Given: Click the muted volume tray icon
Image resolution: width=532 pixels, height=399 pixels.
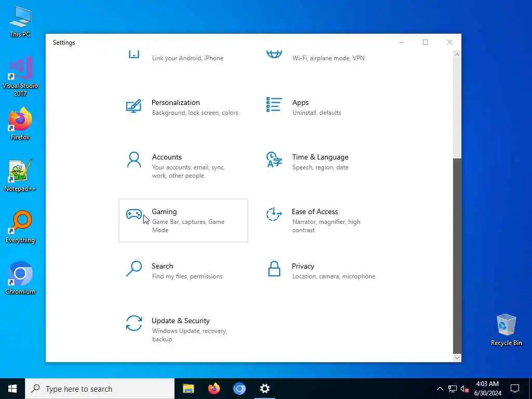Looking at the screenshot, I should tap(465, 389).
